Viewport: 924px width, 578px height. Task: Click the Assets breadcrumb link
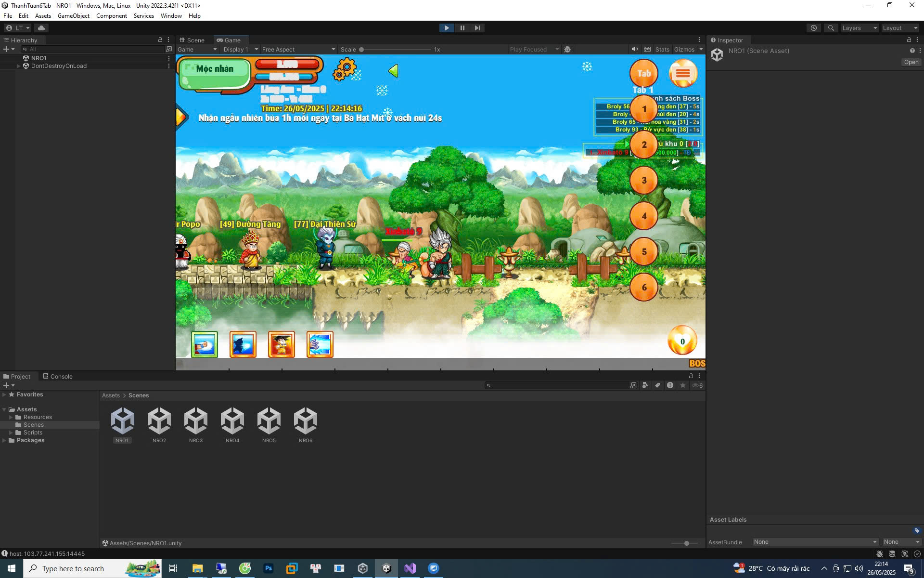111,395
